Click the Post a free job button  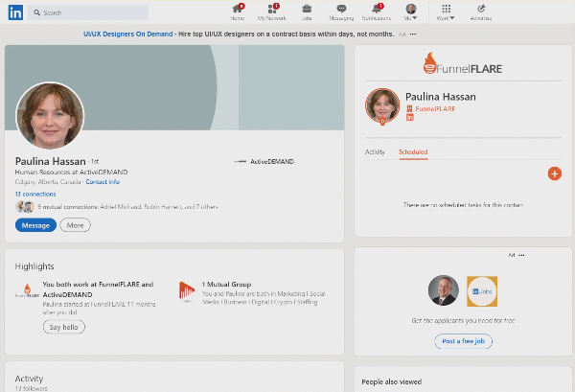point(464,341)
